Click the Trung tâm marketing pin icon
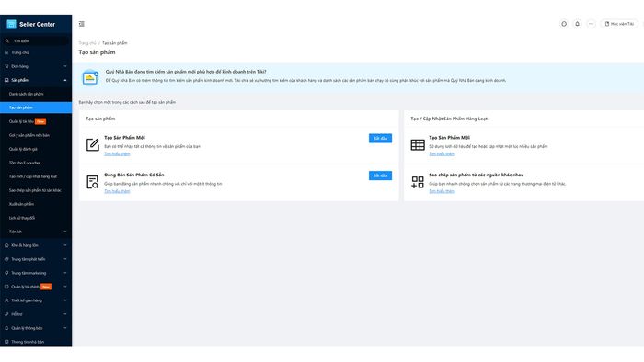 click(6, 273)
